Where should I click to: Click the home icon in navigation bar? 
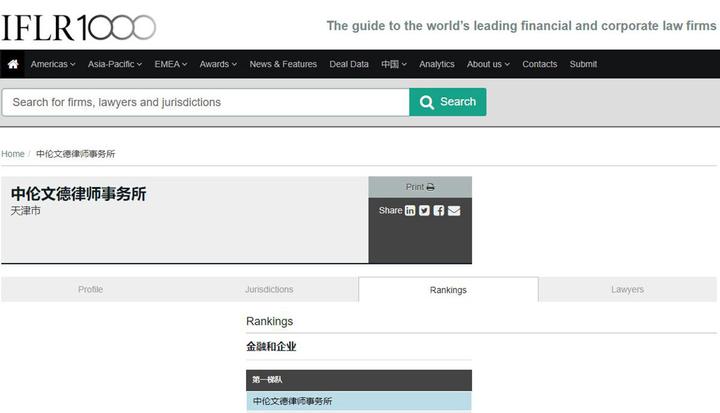pyautogui.click(x=13, y=64)
